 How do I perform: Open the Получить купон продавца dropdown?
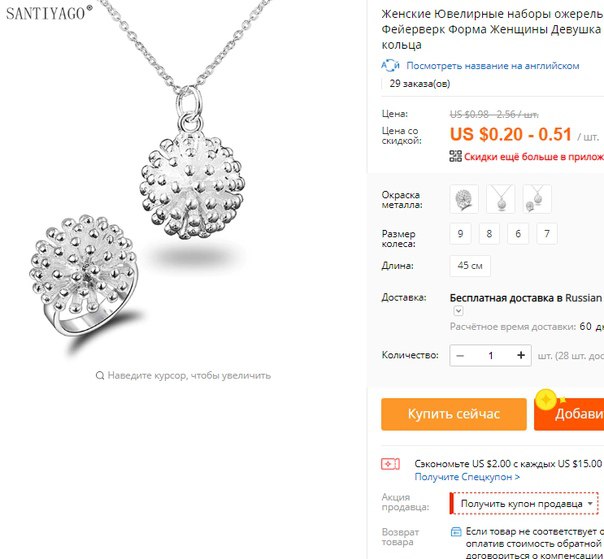tap(526, 504)
